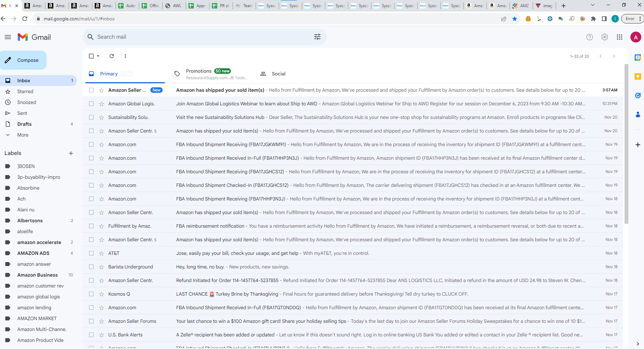Select the Amazon Global Logis. email checkbox
Viewport: 644px width, 349px height.
[x=91, y=104]
